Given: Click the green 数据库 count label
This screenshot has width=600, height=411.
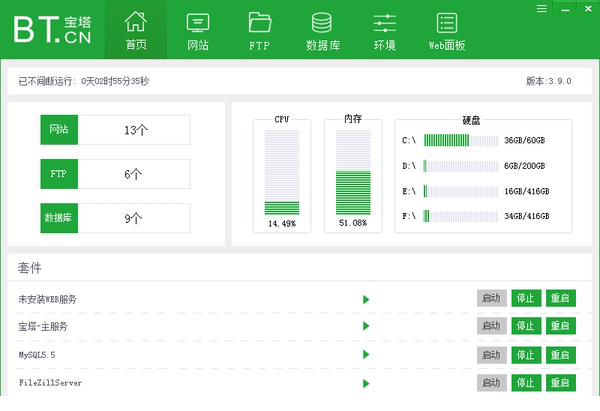Looking at the screenshot, I should pos(59,217).
